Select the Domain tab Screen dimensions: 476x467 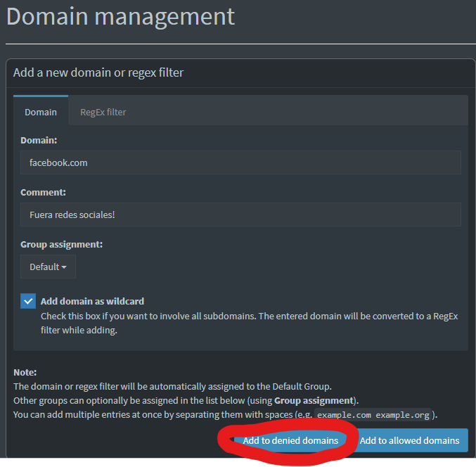pyautogui.click(x=41, y=112)
